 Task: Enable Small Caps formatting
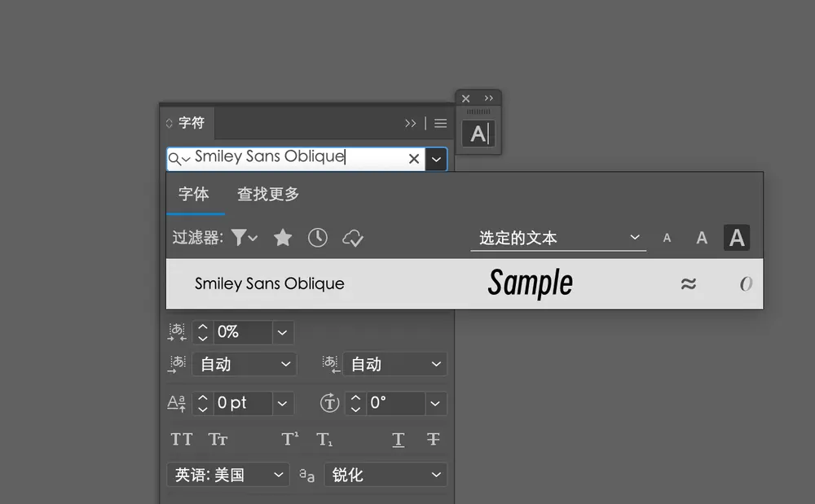[218, 439]
